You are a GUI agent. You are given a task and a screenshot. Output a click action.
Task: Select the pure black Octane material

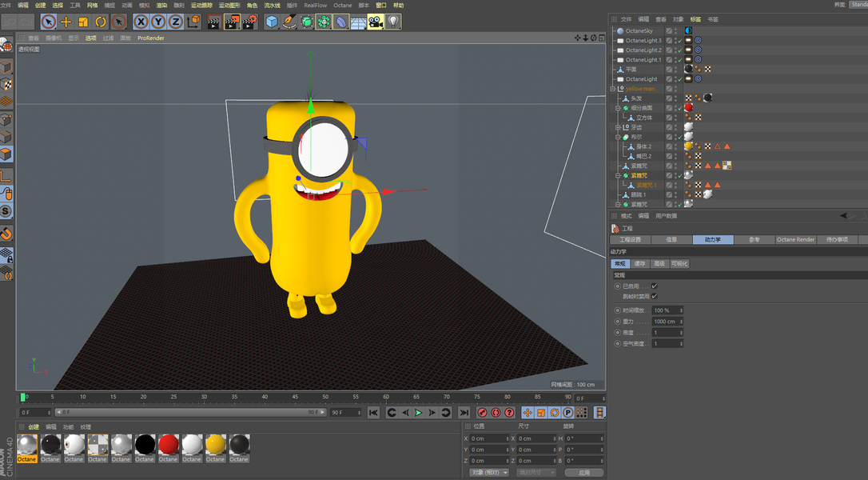145,449
